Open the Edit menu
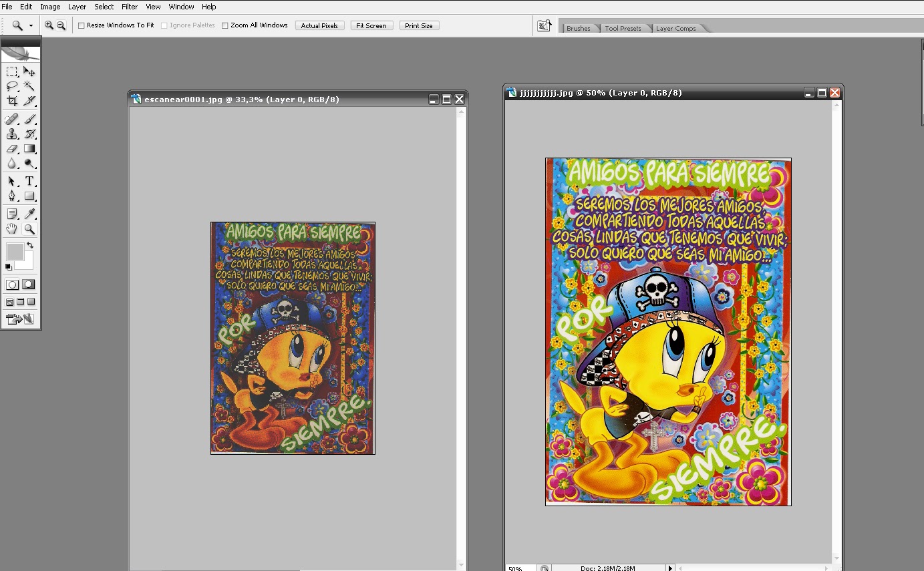924x571 pixels. coord(26,7)
